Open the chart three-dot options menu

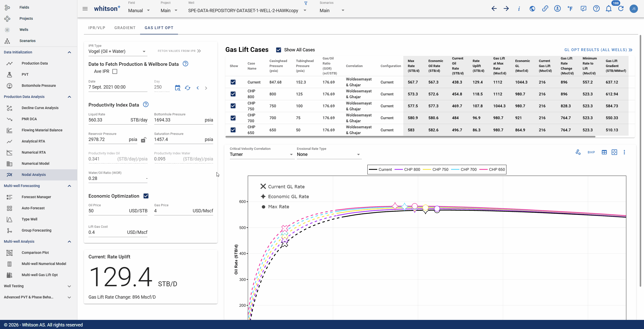pyautogui.click(x=624, y=152)
